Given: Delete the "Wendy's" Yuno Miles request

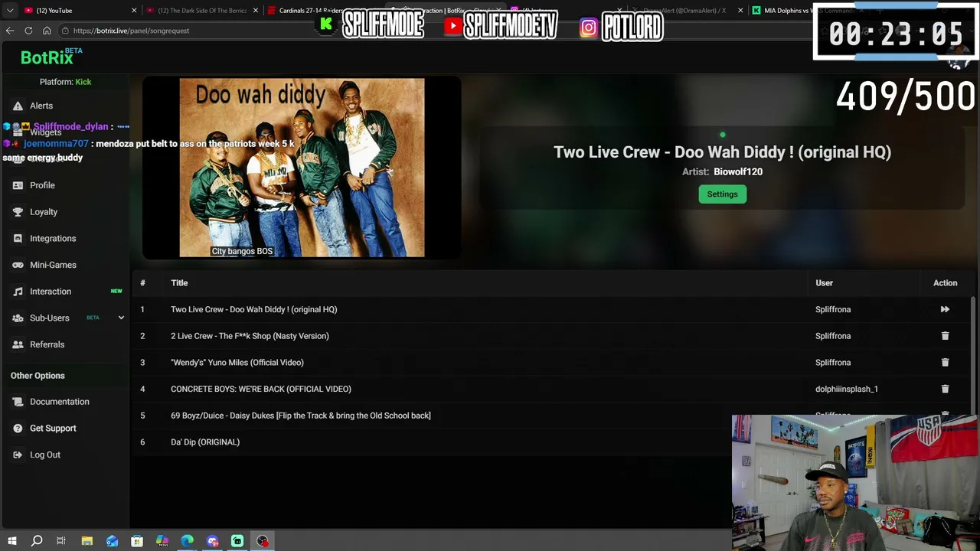Looking at the screenshot, I should coord(945,362).
